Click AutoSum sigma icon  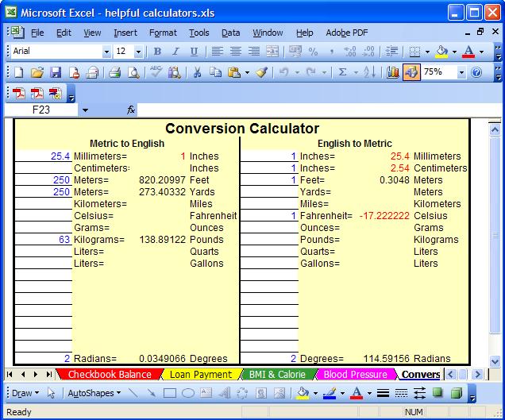click(343, 72)
